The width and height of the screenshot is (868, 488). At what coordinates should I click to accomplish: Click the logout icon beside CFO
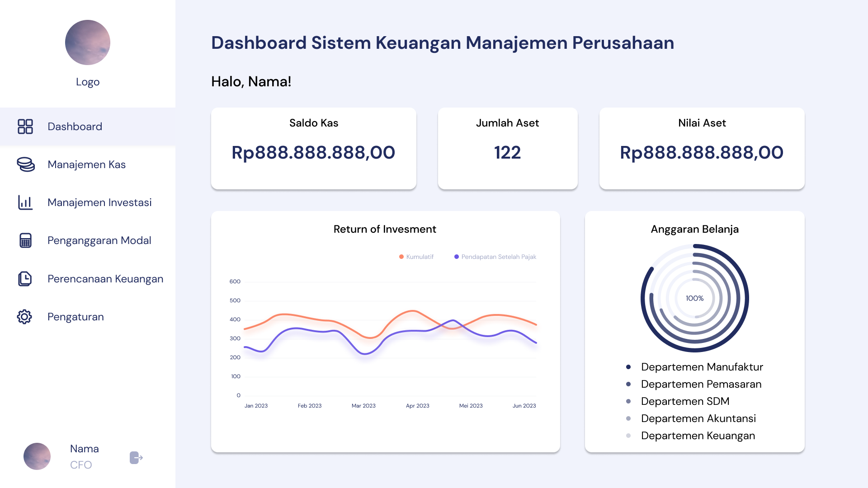tap(136, 458)
